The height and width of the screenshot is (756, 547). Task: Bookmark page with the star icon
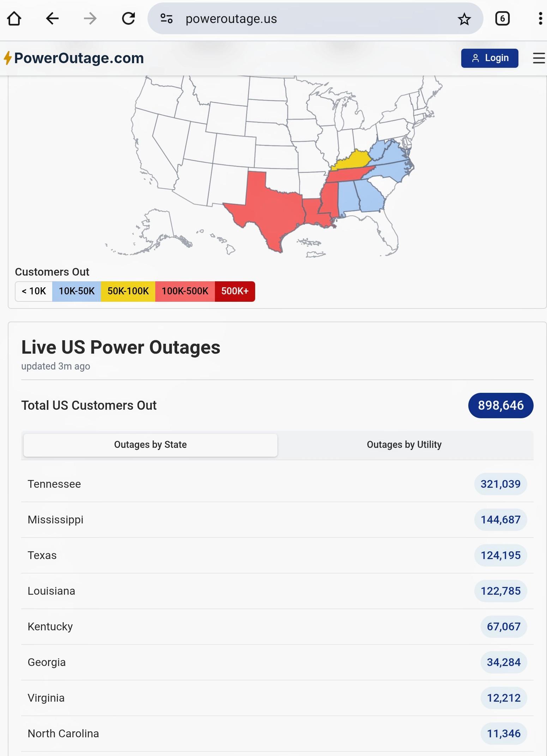[464, 19]
